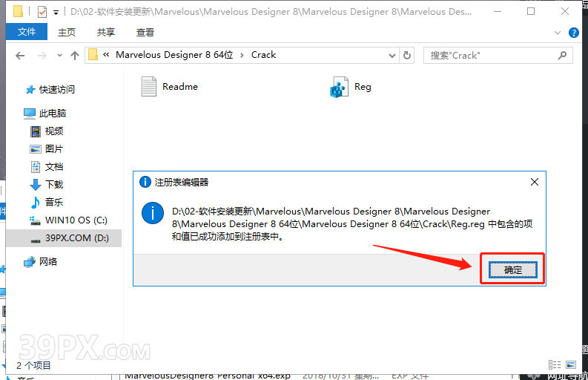588x380 pixels.
Task: Click the quick access toolbar dropdown arrow
Action: (x=56, y=13)
